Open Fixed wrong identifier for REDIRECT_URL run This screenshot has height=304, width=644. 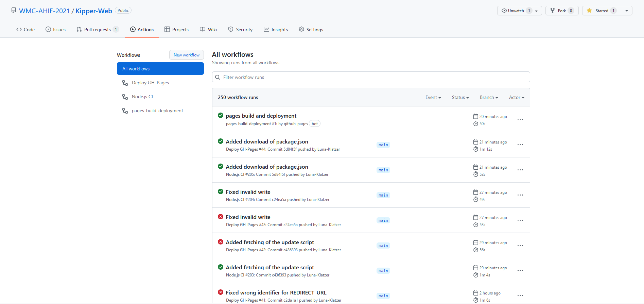click(x=276, y=292)
